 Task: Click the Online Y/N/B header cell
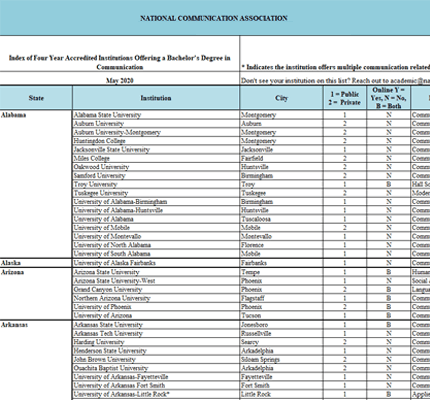(389, 98)
